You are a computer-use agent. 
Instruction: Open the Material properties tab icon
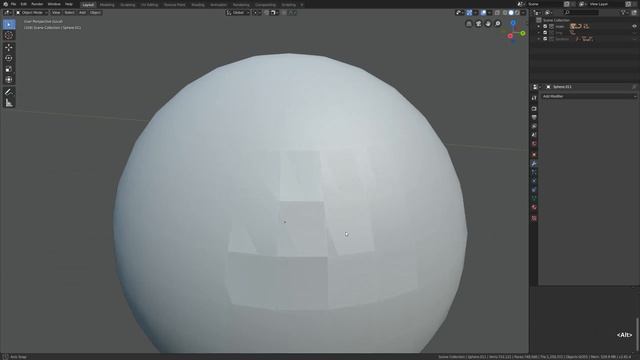click(534, 207)
